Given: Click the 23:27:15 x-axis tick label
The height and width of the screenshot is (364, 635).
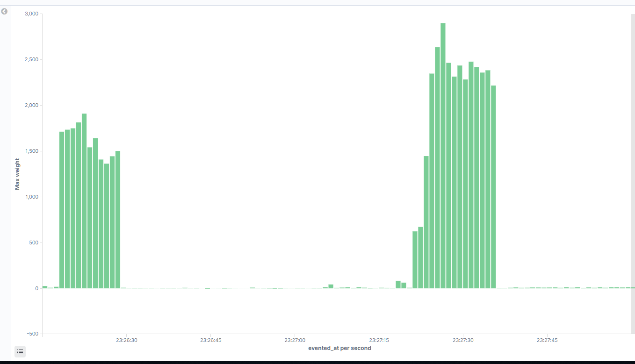Looking at the screenshot, I should [379, 340].
